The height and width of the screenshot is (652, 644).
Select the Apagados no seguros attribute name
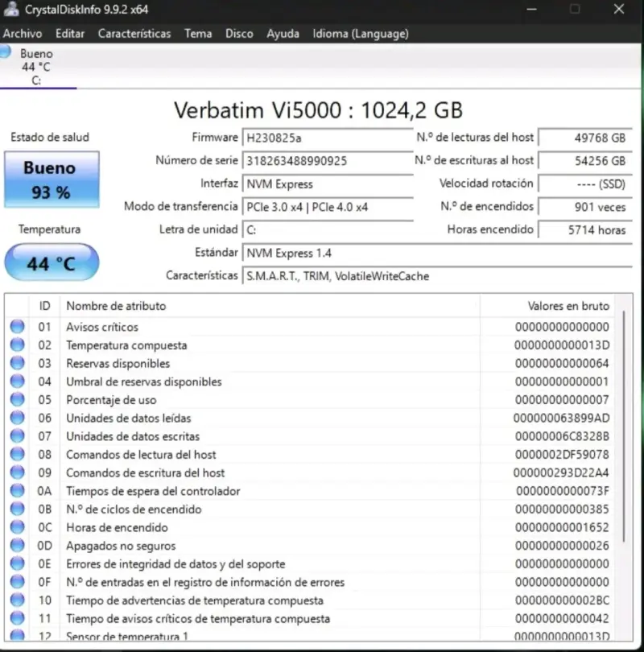(121, 546)
